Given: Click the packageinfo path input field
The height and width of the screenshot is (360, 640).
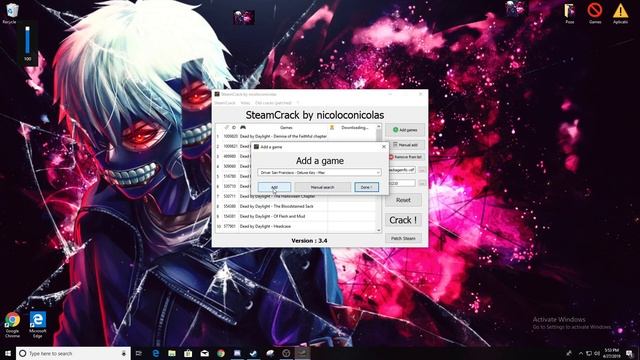Looking at the screenshot, I should 401,170.
